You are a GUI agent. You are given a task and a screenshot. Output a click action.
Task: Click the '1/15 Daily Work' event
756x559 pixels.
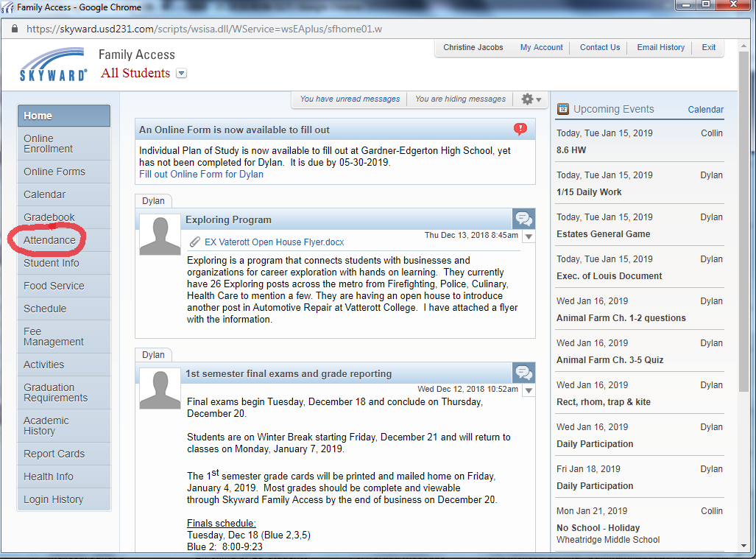[589, 192]
